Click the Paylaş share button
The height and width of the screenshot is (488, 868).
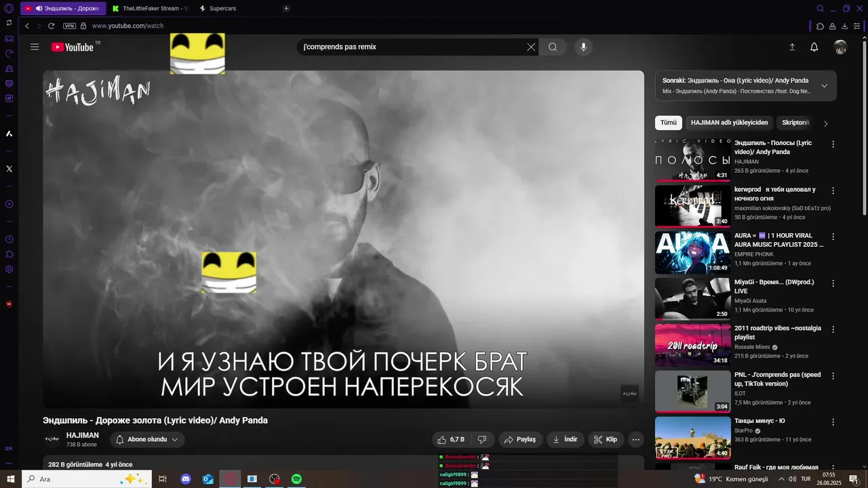[x=520, y=439]
